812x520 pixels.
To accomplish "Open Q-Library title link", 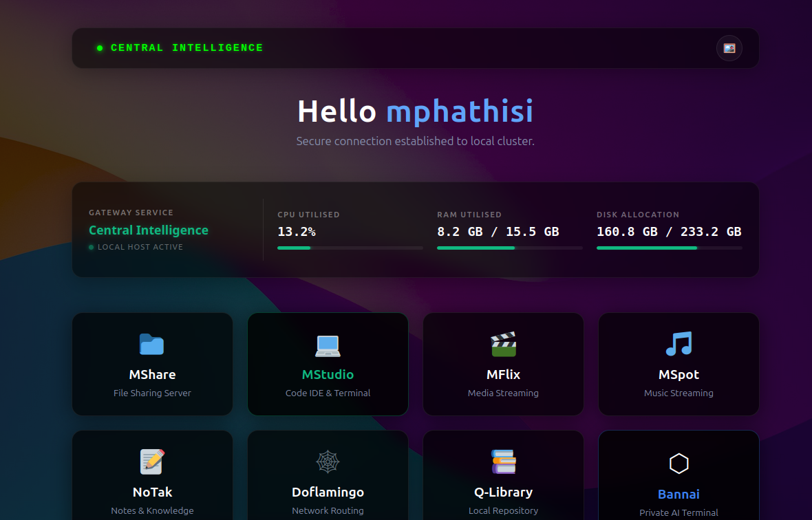I will point(503,492).
